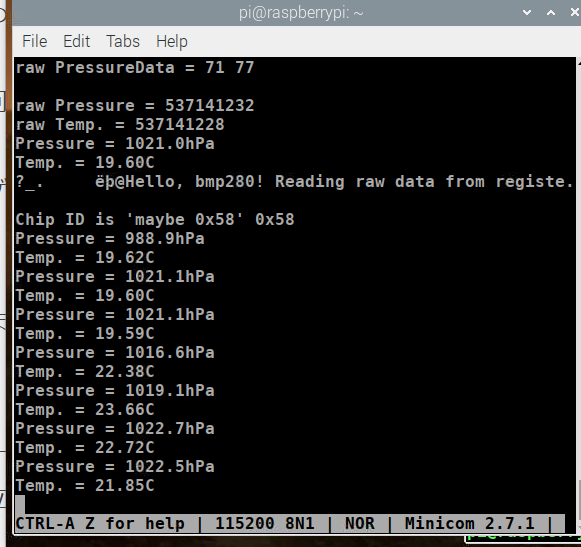Viewport: 581px width, 547px height.
Task: Open the File menu
Action: pyautogui.click(x=35, y=41)
